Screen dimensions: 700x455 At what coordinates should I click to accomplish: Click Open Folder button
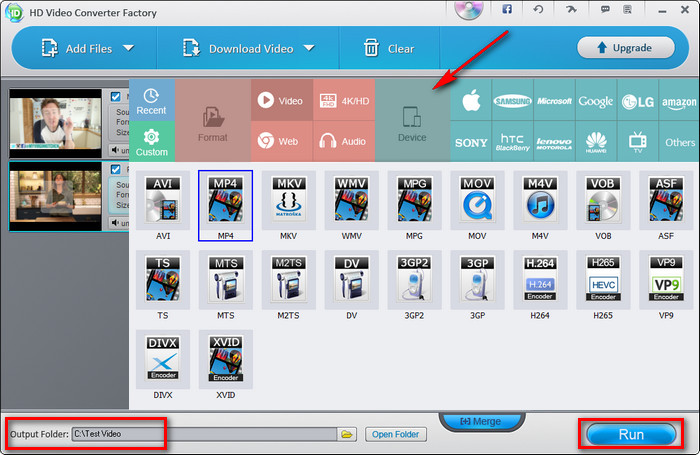point(396,434)
